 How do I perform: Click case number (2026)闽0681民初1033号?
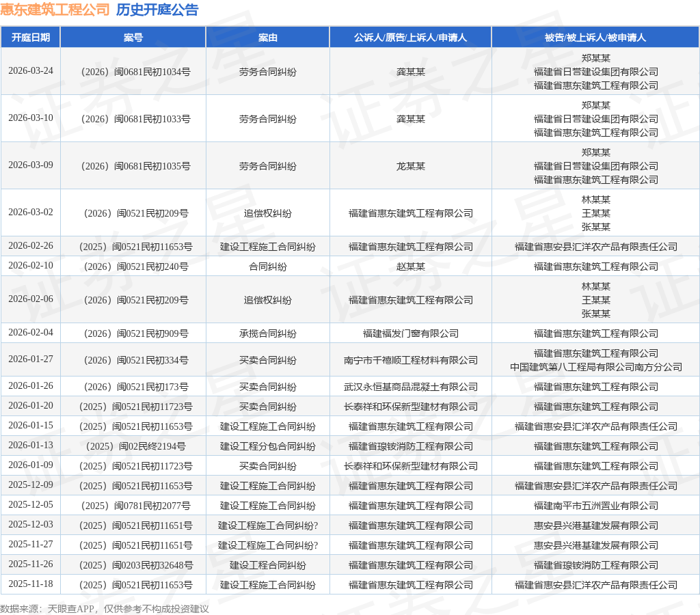(135, 119)
